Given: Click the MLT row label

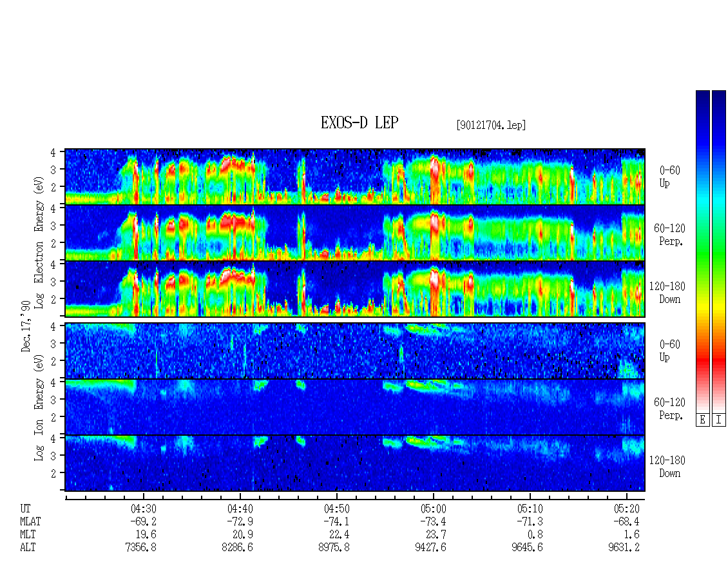Looking at the screenshot, I should pos(28,535).
